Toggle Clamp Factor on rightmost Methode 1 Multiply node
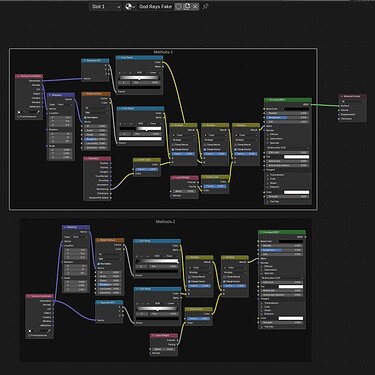 [236, 149]
